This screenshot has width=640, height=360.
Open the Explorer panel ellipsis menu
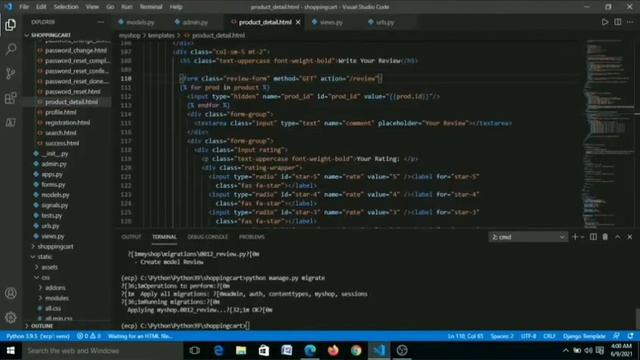pos(100,22)
